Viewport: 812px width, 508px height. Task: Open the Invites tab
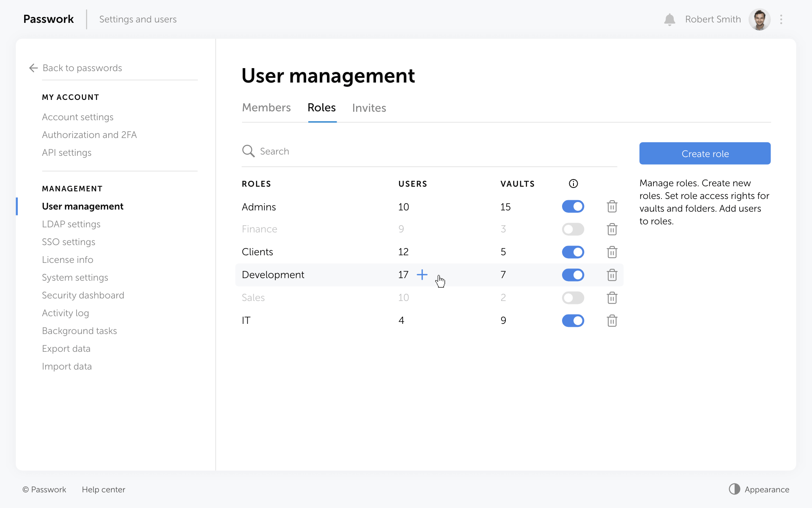coord(369,108)
